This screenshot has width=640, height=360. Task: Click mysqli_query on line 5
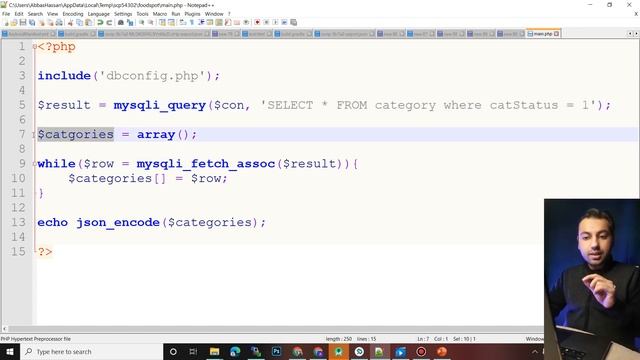tap(160, 105)
